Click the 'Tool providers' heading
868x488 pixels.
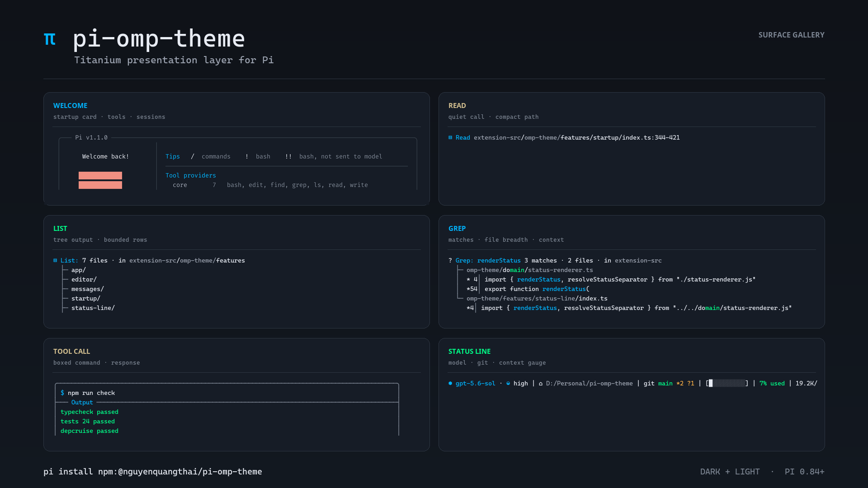tap(191, 175)
